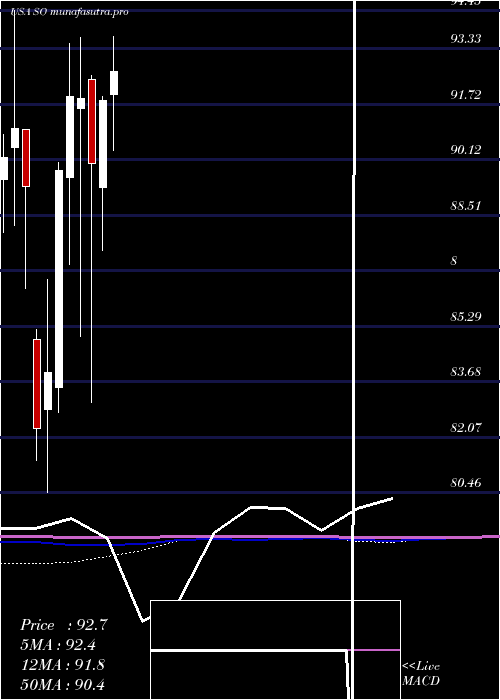Click the 85.29 price axis label
The width and height of the screenshot is (500, 700).
pos(466,317)
